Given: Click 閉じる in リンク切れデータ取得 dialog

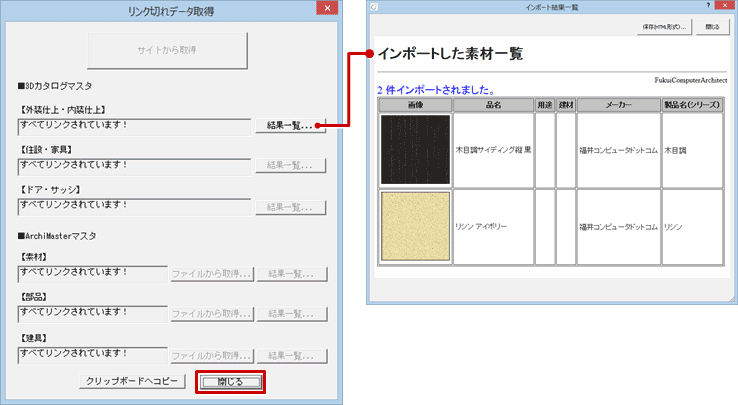Looking at the screenshot, I should (x=230, y=382).
